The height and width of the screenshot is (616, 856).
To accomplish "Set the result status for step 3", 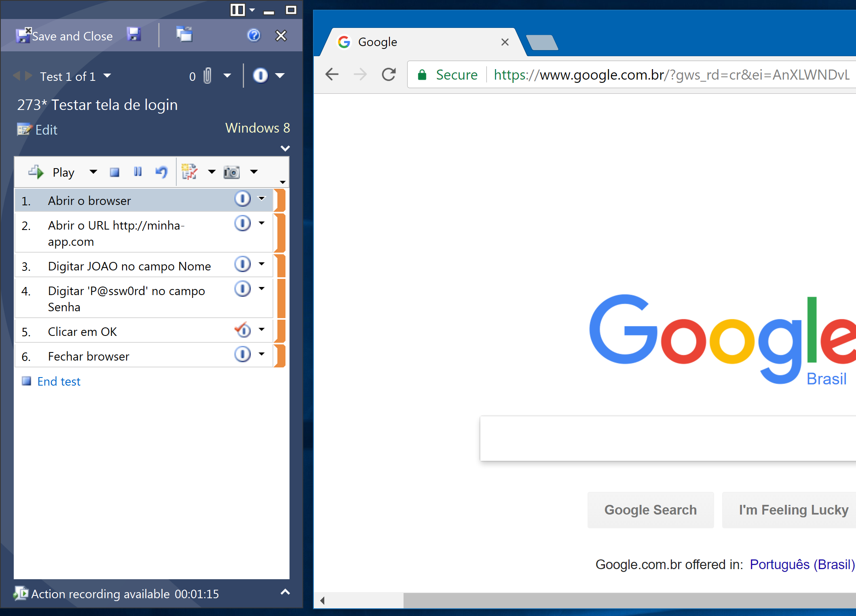I will pyautogui.click(x=243, y=264).
